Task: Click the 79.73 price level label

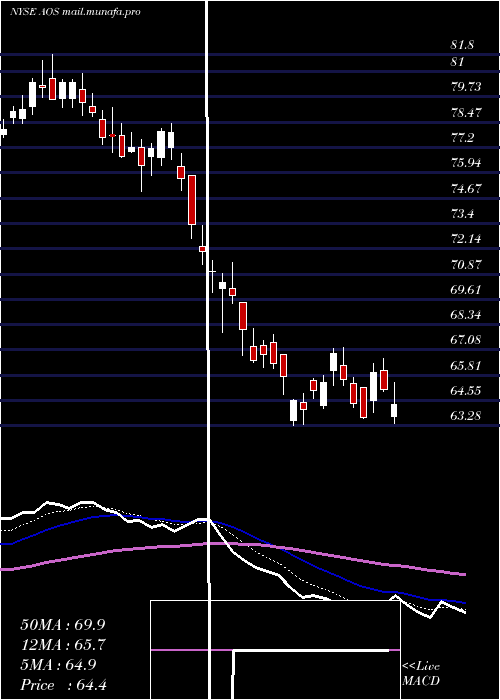Action: pyautogui.click(x=466, y=87)
